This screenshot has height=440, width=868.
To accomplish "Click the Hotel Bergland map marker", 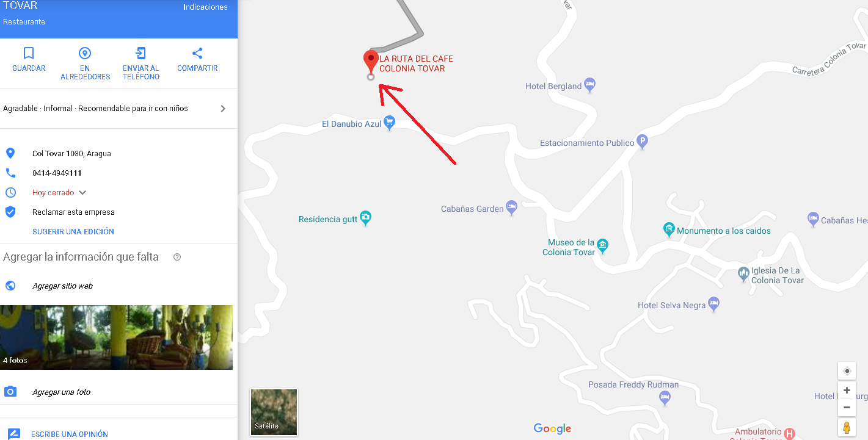I will pos(589,85).
